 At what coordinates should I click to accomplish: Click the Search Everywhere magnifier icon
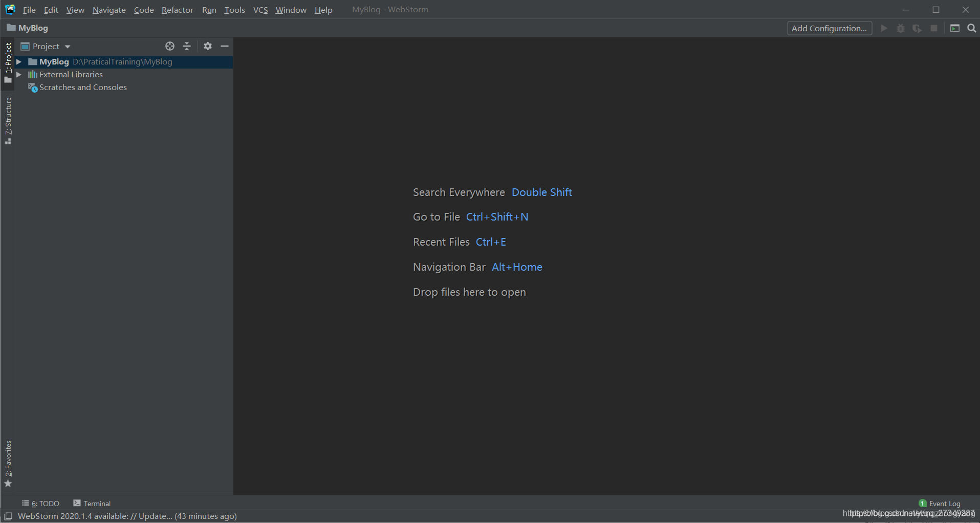coord(972,28)
